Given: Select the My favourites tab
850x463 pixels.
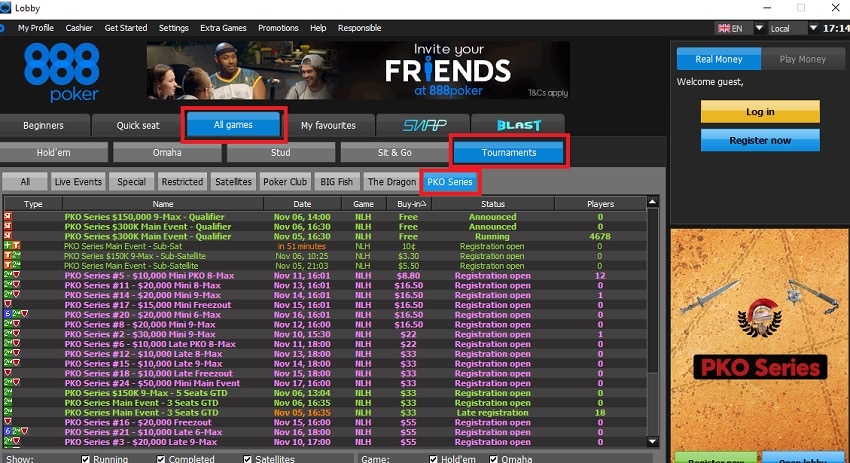Looking at the screenshot, I should (x=328, y=125).
